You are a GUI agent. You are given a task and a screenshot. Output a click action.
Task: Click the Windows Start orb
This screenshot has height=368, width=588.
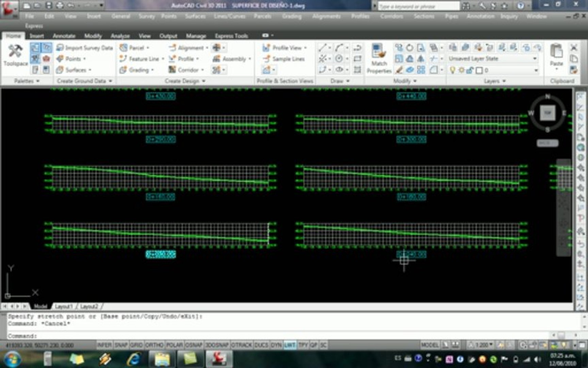13,359
